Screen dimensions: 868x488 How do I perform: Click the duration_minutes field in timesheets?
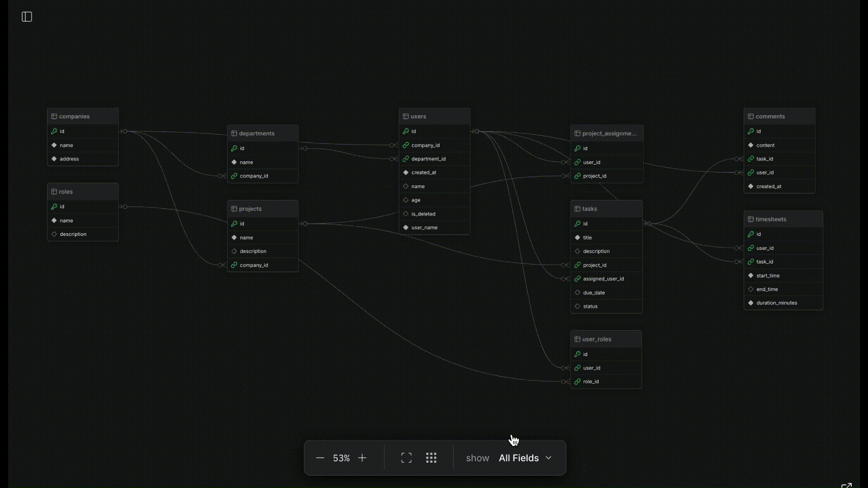point(776,303)
